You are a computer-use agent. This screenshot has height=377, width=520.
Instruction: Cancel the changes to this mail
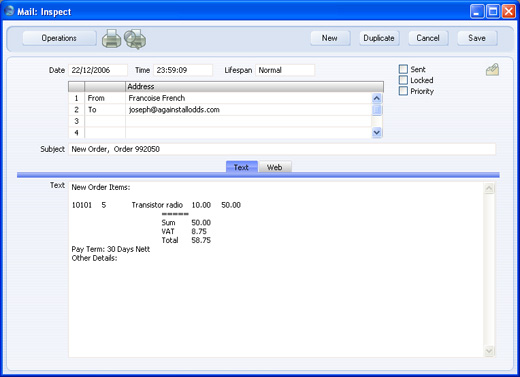coord(428,38)
